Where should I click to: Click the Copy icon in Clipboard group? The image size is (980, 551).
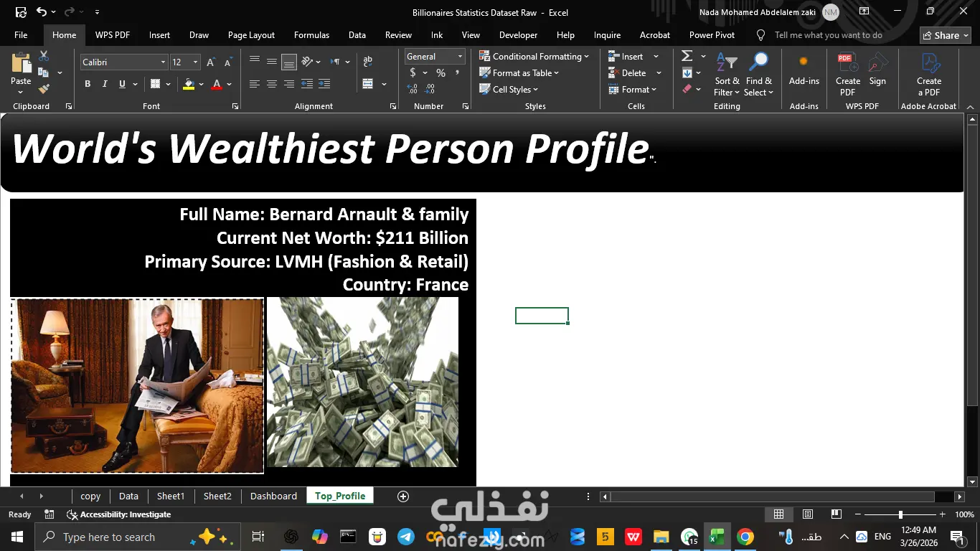pyautogui.click(x=44, y=72)
